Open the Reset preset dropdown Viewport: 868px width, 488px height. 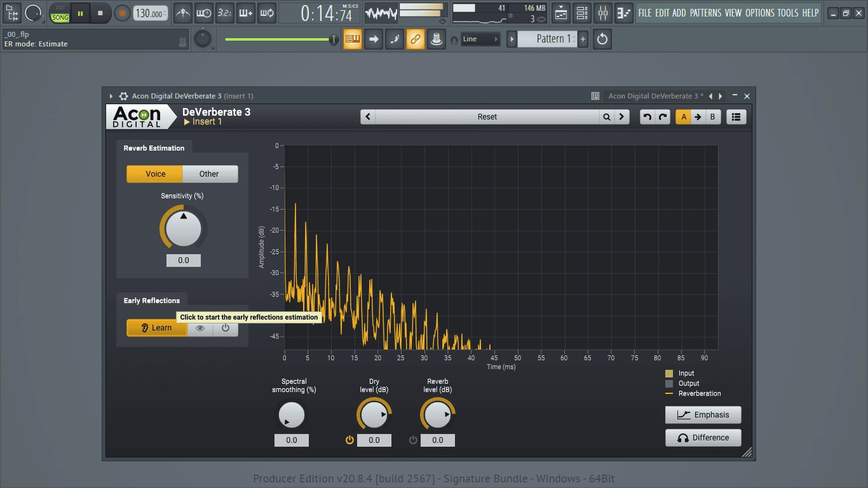487,117
